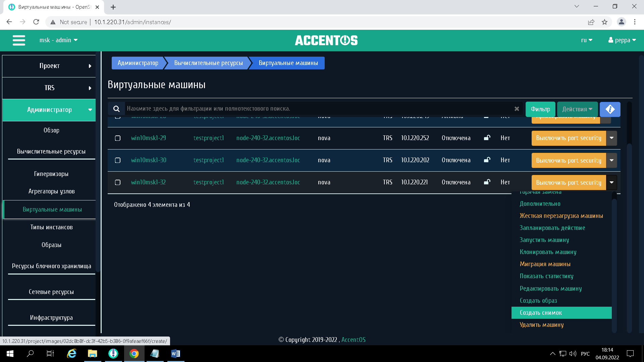The image size is (644, 362).
Task: Expand the TRS sidebar section
Action: (49, 88)
